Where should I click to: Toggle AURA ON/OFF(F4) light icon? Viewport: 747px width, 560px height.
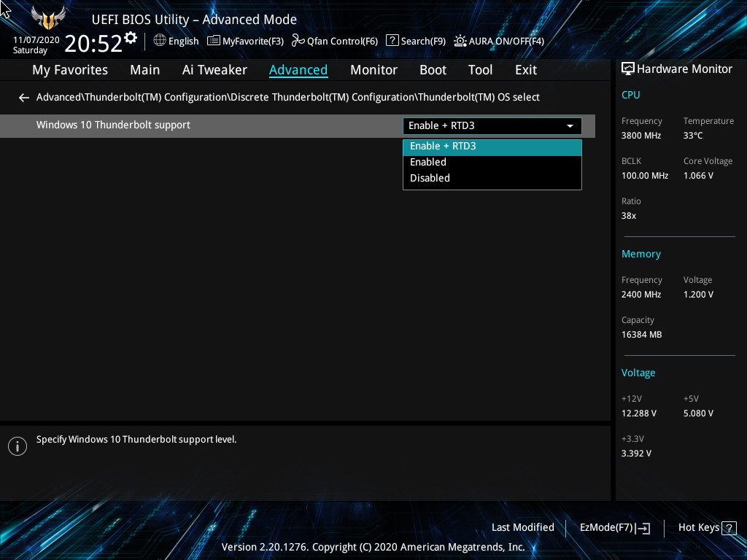pyautogui.click(x=460, y=41)
